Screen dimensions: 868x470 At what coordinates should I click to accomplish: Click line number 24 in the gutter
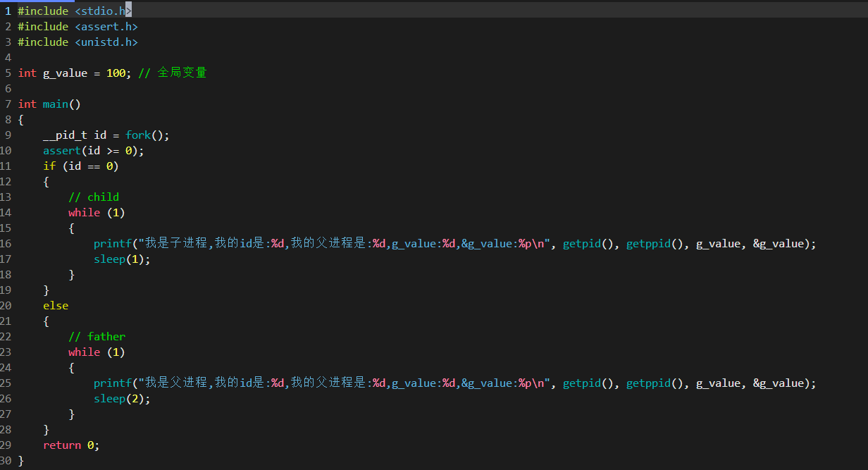[x=6, y=368]
